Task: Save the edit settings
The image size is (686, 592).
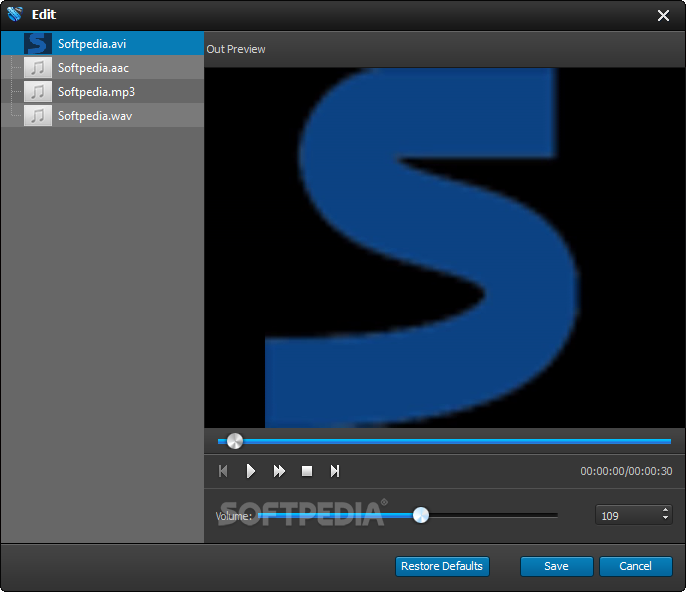Action: (556, 566)
